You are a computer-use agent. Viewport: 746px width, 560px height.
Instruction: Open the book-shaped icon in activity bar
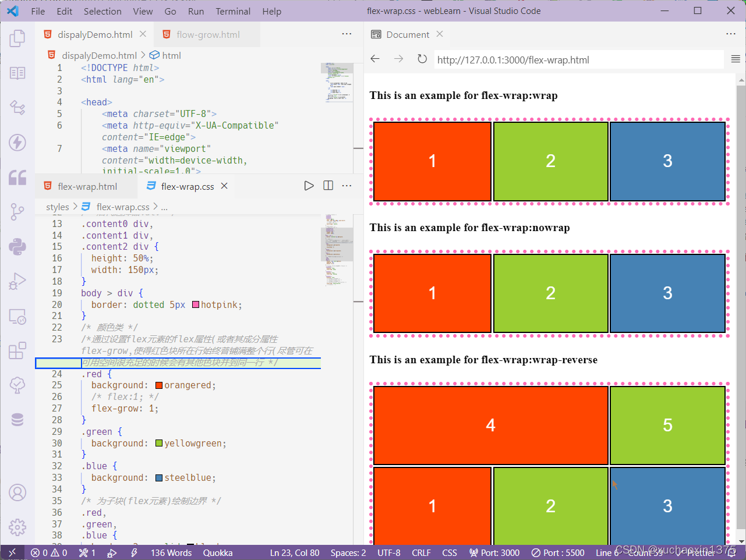[x=17, y=73]
